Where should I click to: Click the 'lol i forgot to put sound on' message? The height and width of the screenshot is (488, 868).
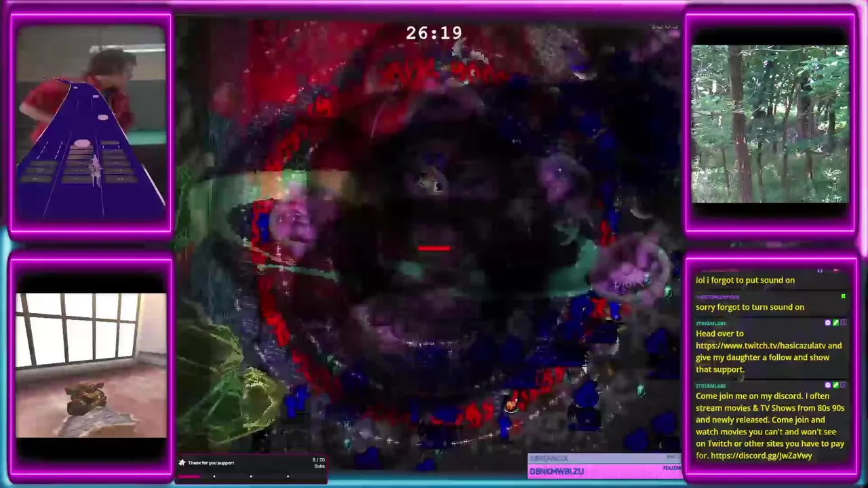pos(745,280)
